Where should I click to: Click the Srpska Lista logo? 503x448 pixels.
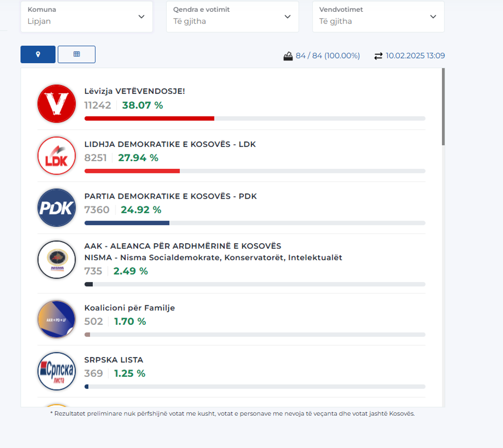[56, 371]
